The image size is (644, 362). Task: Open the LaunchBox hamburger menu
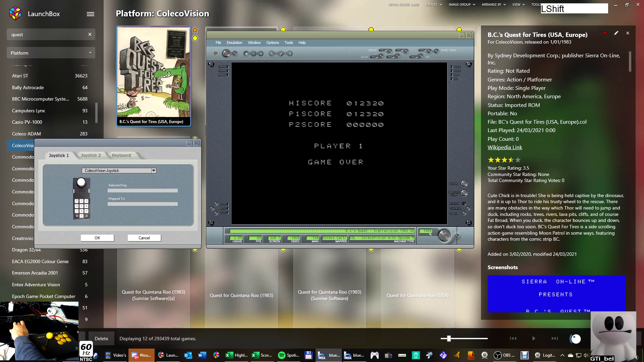91,14
